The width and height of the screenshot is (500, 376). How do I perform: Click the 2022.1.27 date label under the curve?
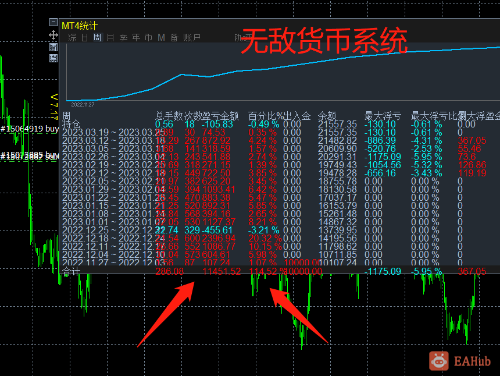tap(83, 105)
